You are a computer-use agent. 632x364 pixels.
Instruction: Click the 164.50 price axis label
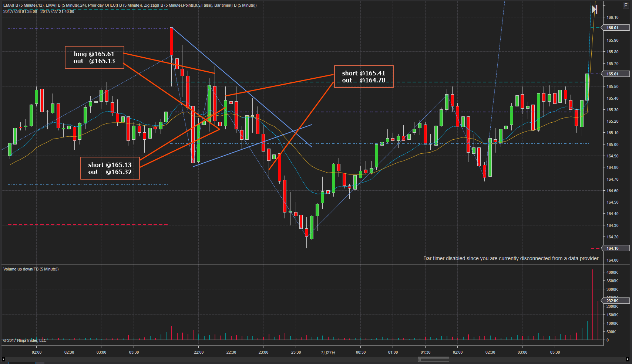click(613, 202)
